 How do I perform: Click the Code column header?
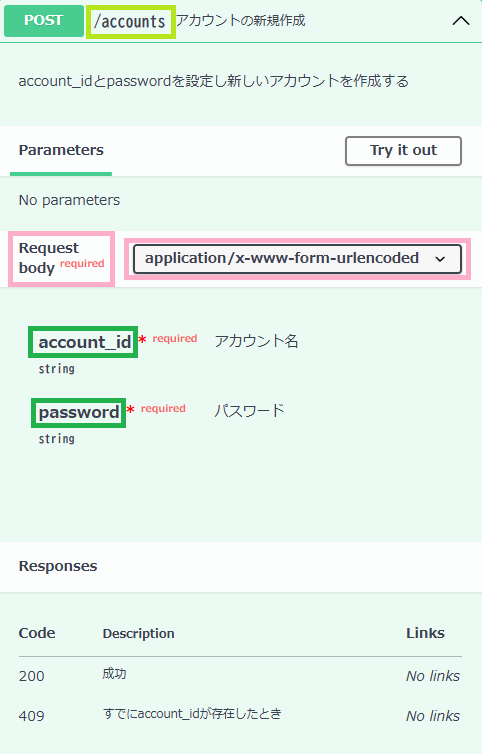tap(37, 633)
